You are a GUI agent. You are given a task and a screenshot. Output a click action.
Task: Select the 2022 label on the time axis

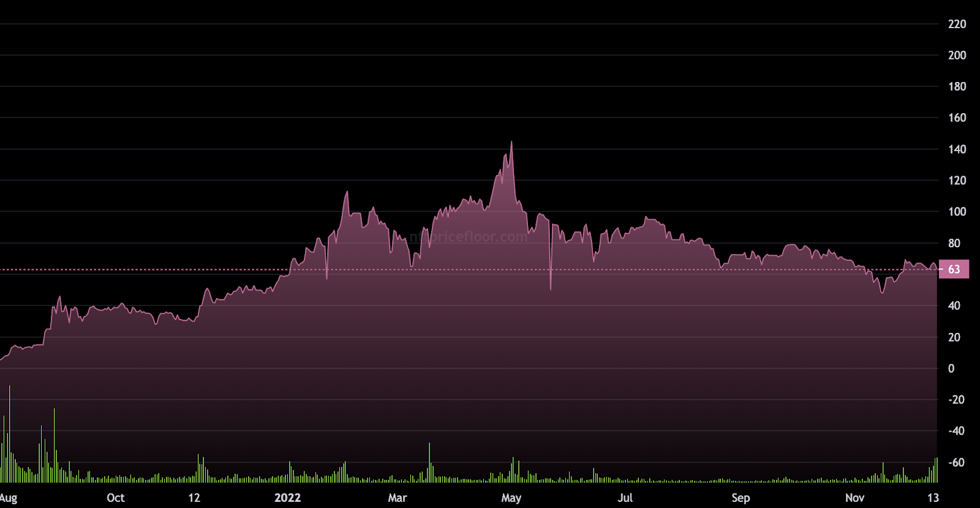(x=288, y=498)
